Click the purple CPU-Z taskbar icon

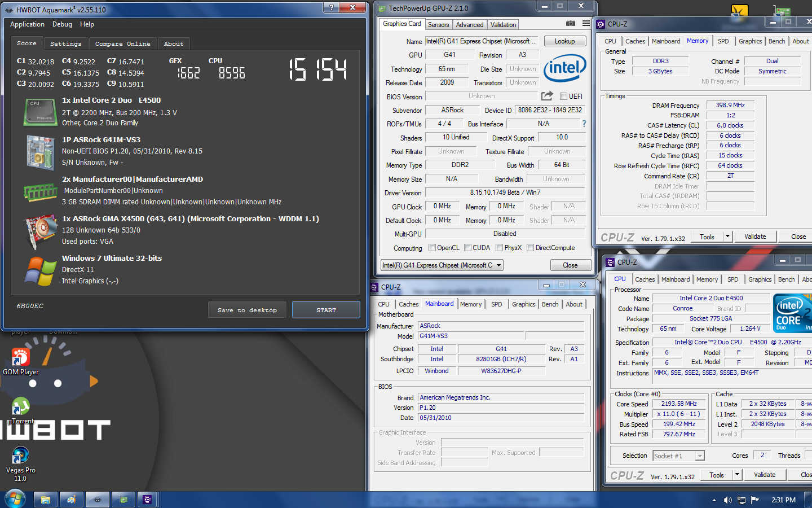(148, 500)
